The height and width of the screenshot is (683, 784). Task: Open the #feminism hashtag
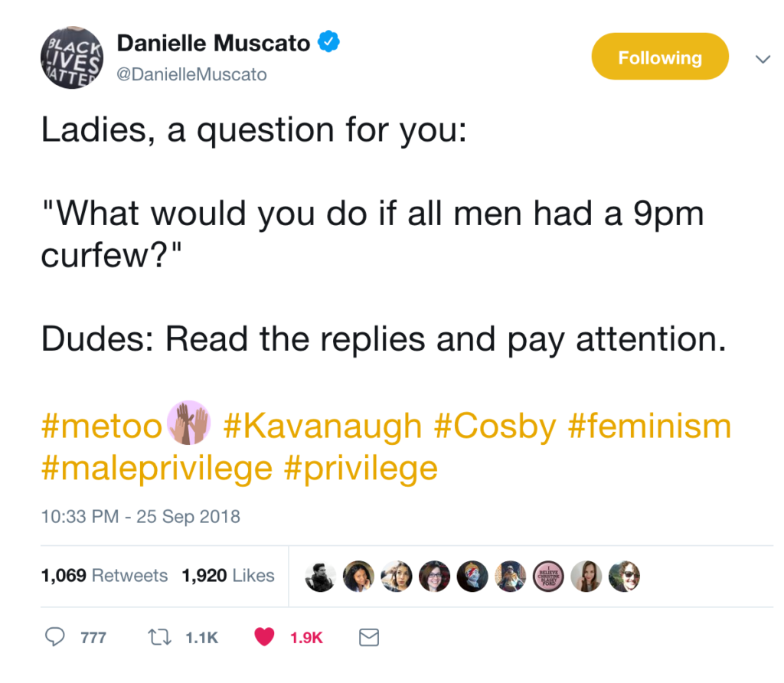click(x=649, y=426)
